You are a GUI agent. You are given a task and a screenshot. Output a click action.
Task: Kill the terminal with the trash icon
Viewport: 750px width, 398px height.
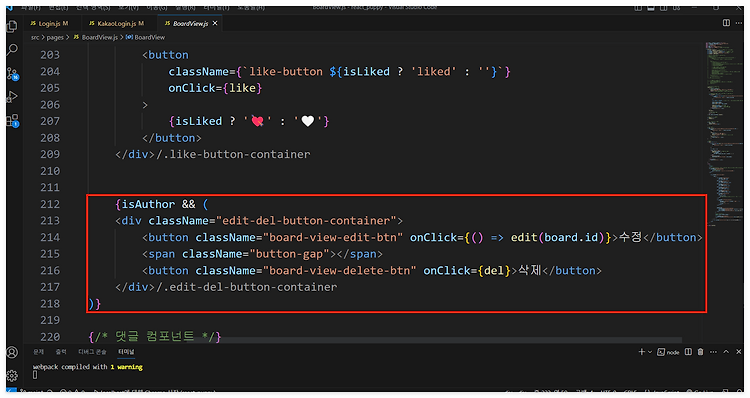700,352
